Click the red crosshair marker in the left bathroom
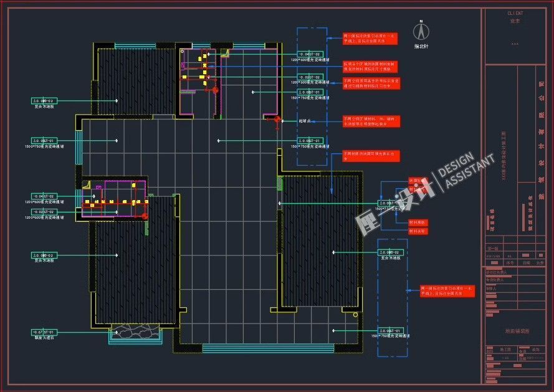 (145, 216)
